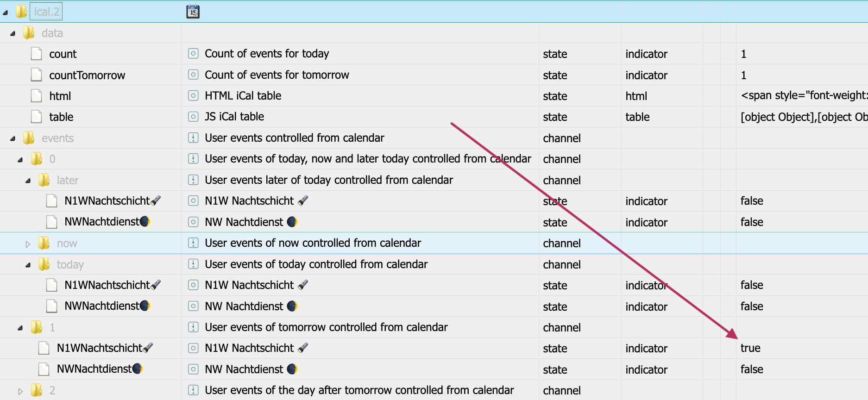Select the ical.2 tree node label
868x400 pixels.
tap(46, 12)
